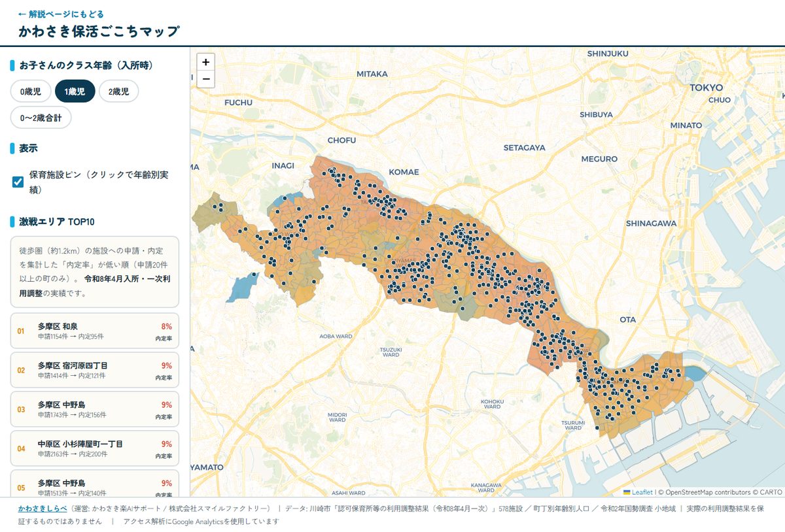Click the MITAKA map label
This screenshot has width=785, height=532.
[372, 74]
